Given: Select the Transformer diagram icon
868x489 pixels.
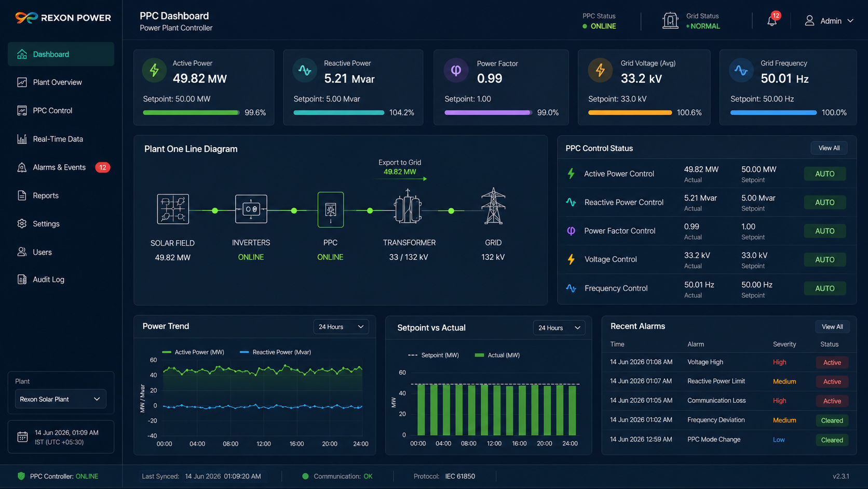Looking at the screenshot, I should [x=408, y=206].
